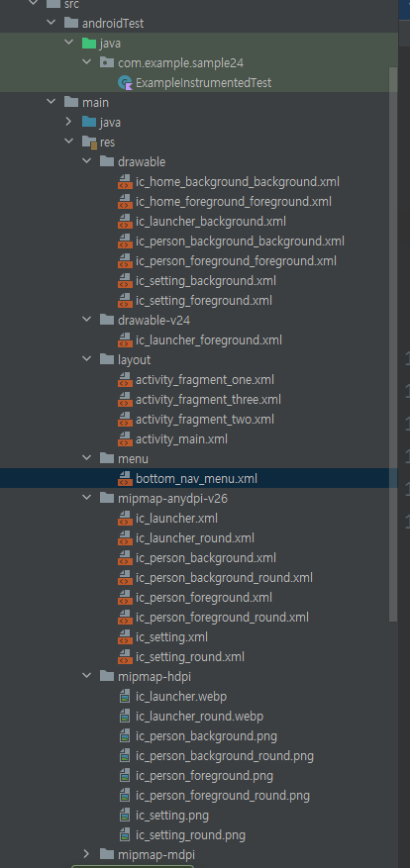Image resolution: width=410 pixels, height=868 pixels.
Task: Collapse the com.example.sample24 package
Action: coord(86,62)
